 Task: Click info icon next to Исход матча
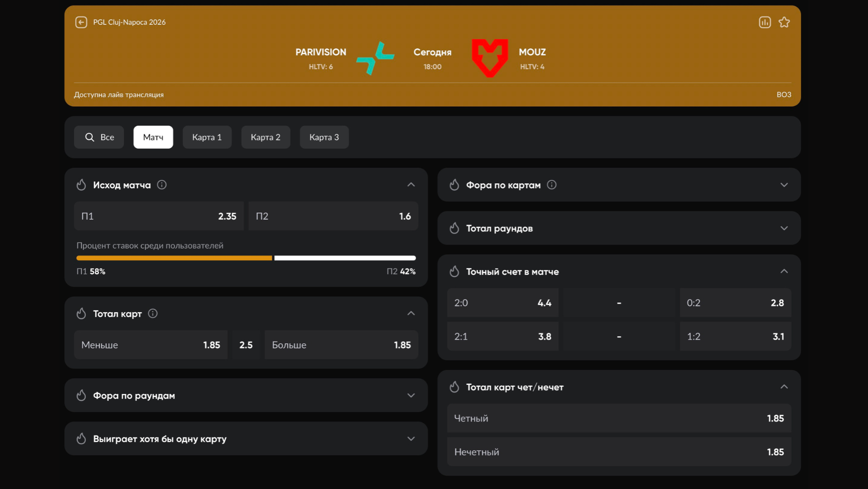[161, 185]
